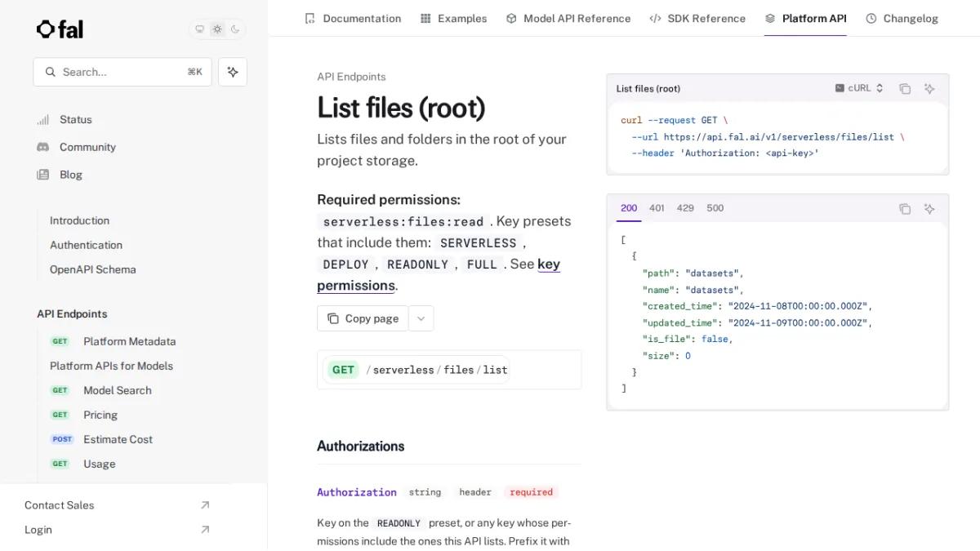Image resolution: width=980 pixels, height=551 pixels.
Task: Click external arrow icon next to Login
Action: tap(205, 530)
